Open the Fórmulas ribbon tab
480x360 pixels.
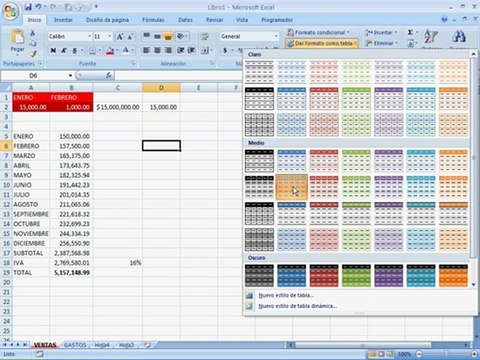click(x=153, y=20)
